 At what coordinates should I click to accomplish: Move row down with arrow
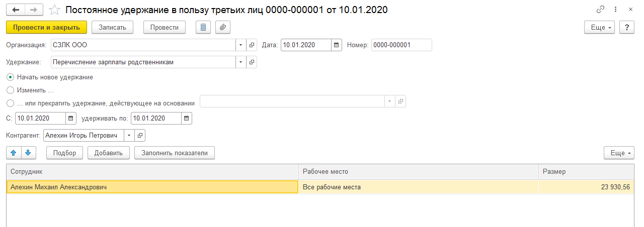28,153
